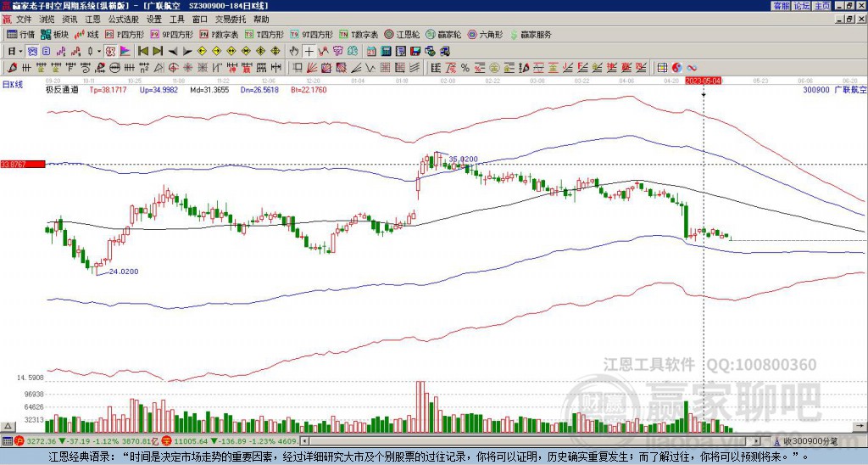
Task: Open the 帮助 menu
Action: pyautogui.click(x=261, y=20)
